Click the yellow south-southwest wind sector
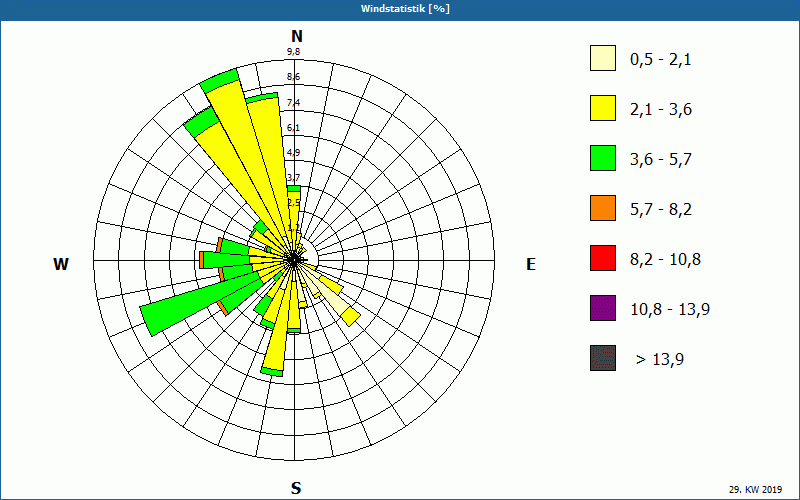This screenshot has height=500, width=800. 278,329
